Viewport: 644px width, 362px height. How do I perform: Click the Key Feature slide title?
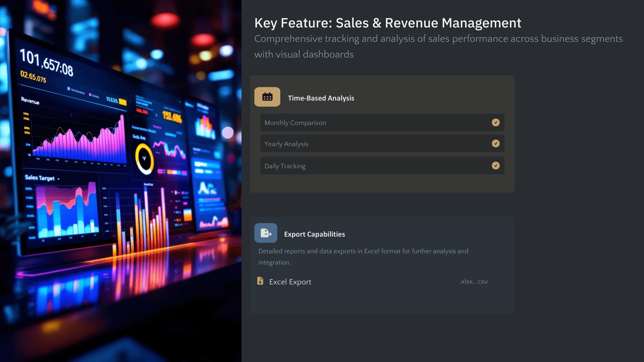387,23
